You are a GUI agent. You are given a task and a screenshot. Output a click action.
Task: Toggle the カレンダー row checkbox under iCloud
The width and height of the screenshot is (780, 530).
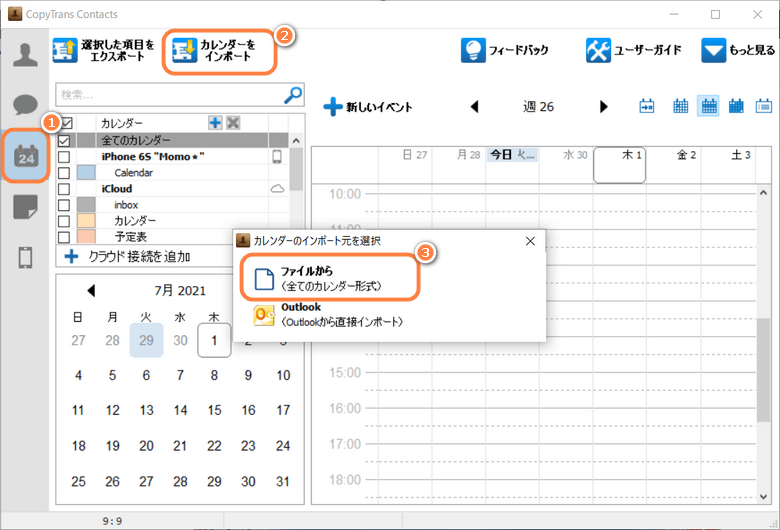coord(64,221)
